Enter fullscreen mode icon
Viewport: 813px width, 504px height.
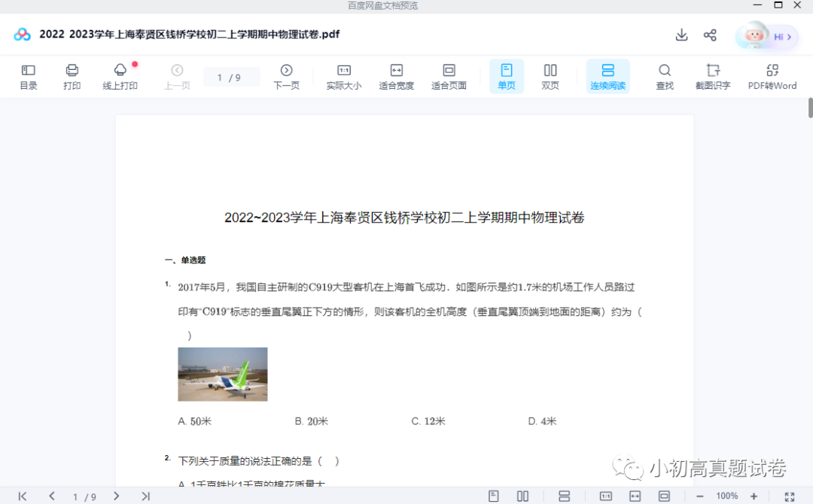click(790, 496)
